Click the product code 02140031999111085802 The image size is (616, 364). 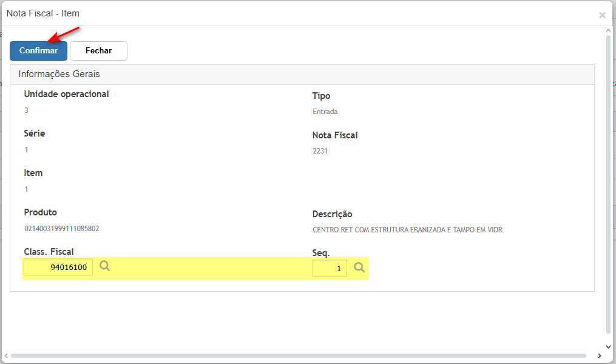[x=61, y=229]
